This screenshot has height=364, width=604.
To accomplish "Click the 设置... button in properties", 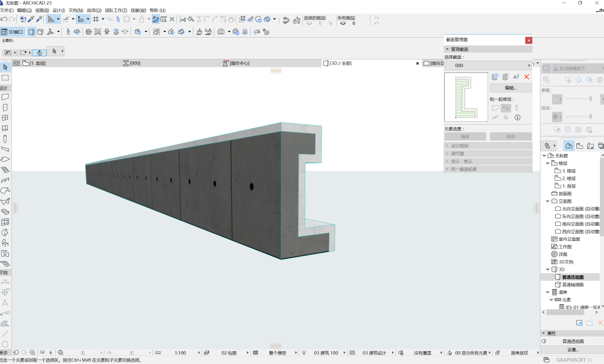I will click(573, 350).
